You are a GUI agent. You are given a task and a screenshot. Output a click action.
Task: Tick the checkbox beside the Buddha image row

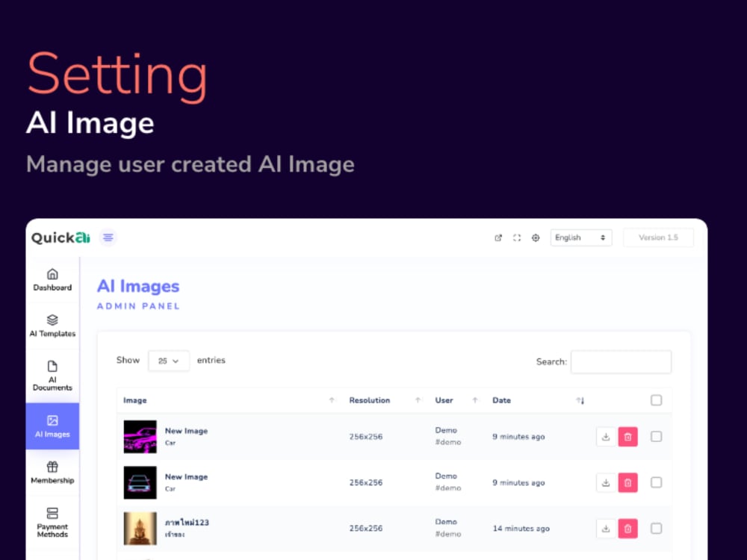(657, 528)
